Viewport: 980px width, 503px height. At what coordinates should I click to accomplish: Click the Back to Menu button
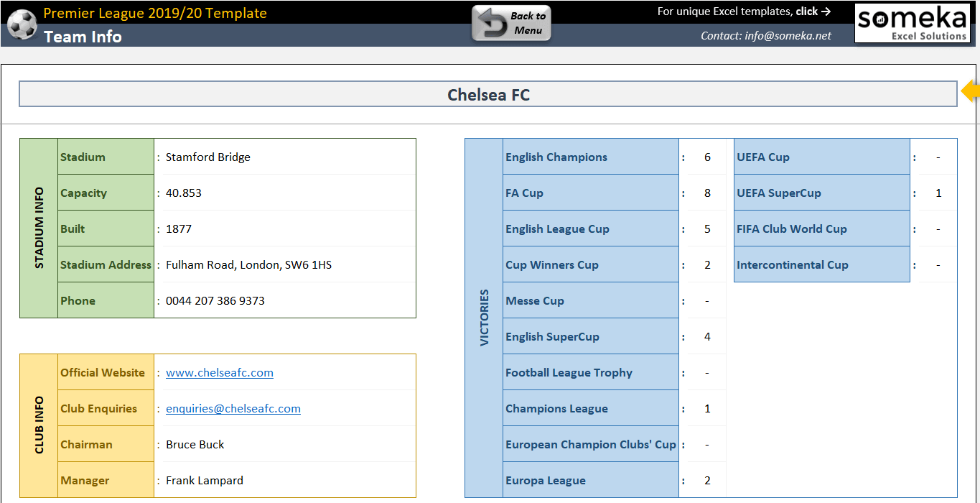point(511,24)
